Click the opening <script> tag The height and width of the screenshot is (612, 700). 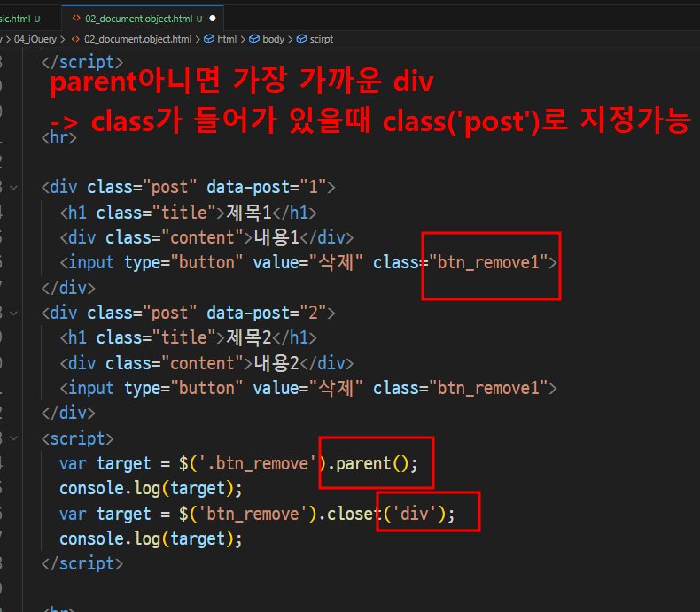click(x=77, y=438)
